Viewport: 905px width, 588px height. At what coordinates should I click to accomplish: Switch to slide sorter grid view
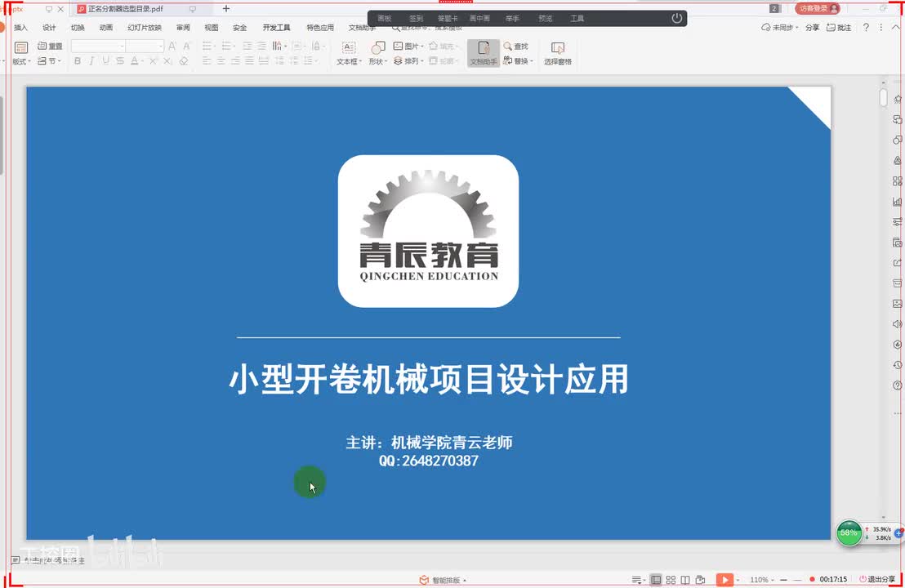(671, 580)
